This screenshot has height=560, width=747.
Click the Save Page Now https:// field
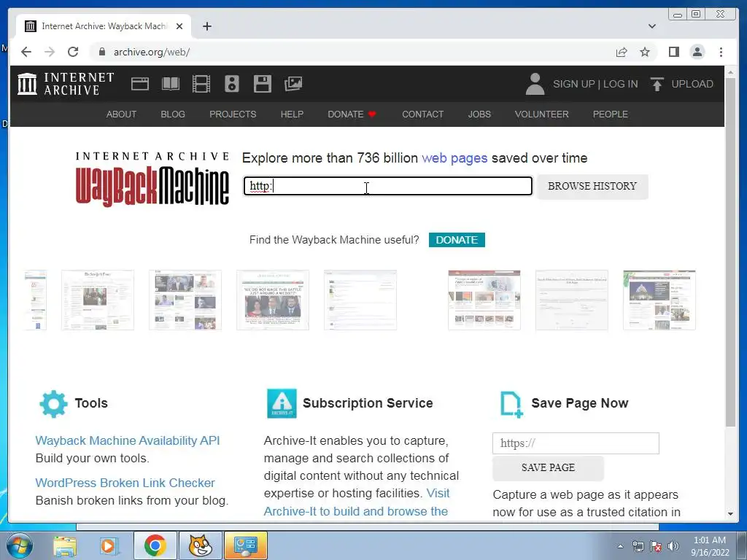click(576, 443)
